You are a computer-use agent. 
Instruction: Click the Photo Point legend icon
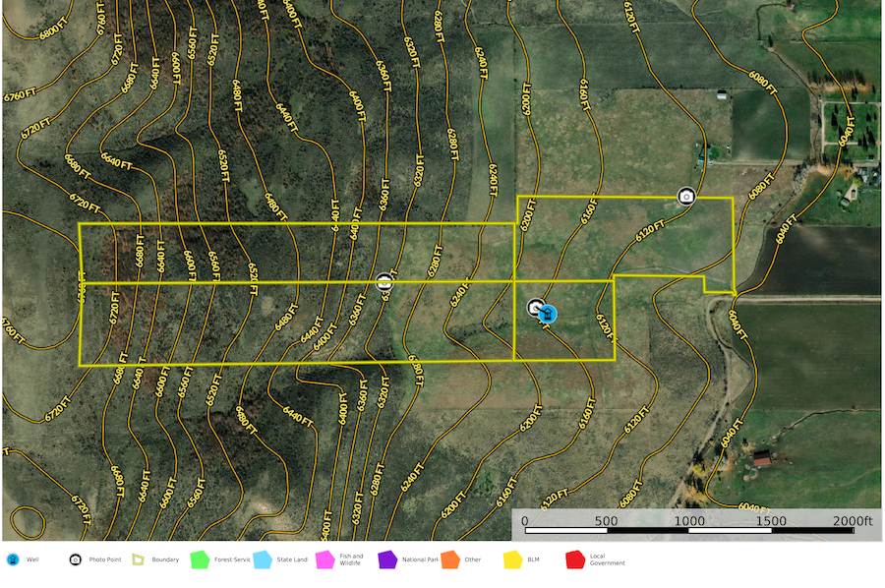point(75,559)
